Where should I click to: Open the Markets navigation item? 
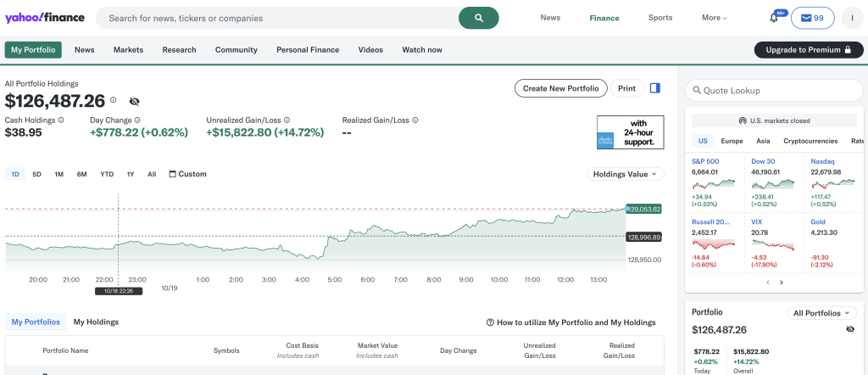[128, 50]
